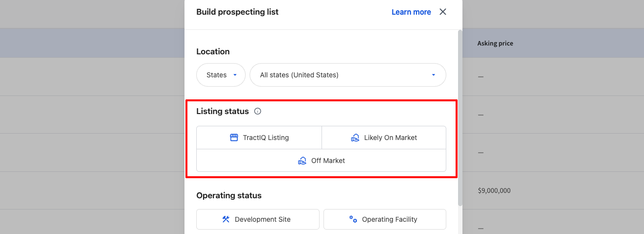Toggle the Likely On Market filter
The image size is (644, 234).
[x=384, y=138]
